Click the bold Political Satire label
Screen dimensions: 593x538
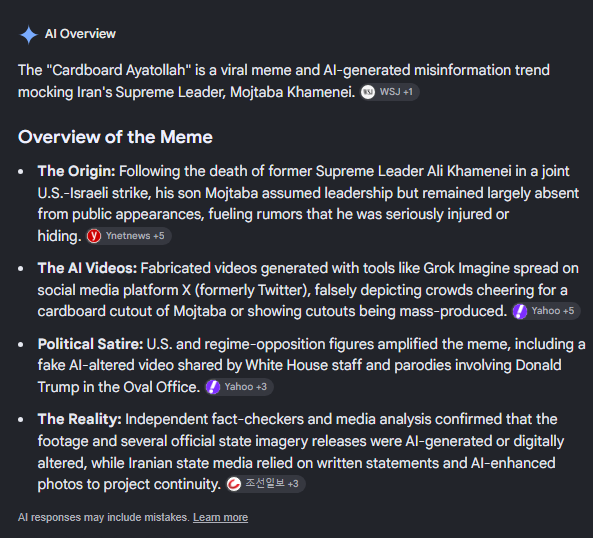90,344
